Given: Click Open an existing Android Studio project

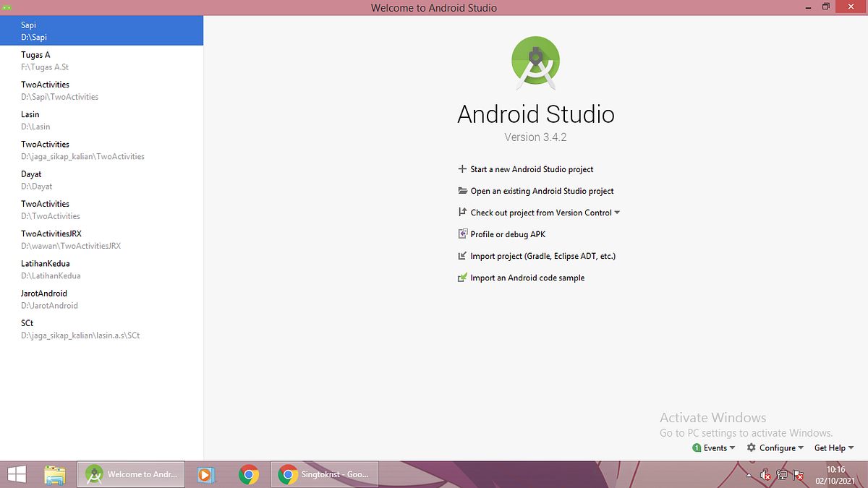Looking at the screenshot, I should 541,191.
